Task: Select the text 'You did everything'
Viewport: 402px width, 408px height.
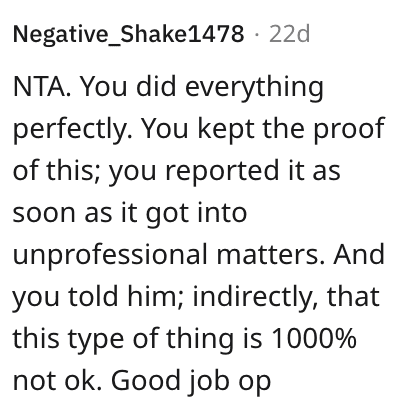Action: [202, 88]
